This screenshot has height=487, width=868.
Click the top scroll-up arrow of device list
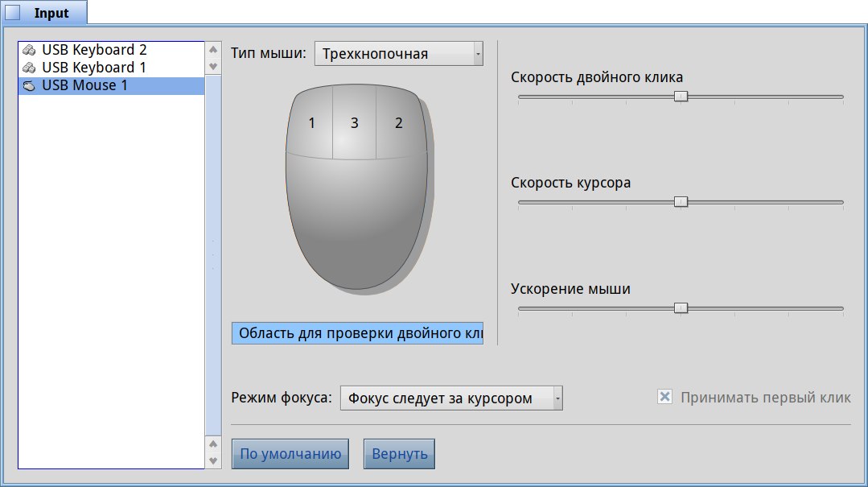[x=213, y=50]
